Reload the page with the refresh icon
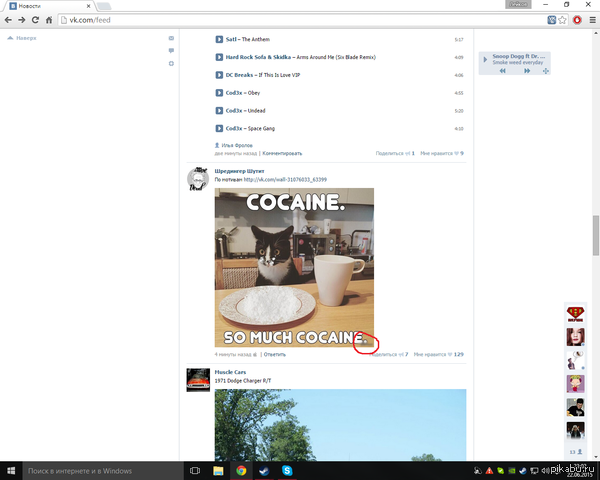Screen dimensions: 600x480 point(35,20)
